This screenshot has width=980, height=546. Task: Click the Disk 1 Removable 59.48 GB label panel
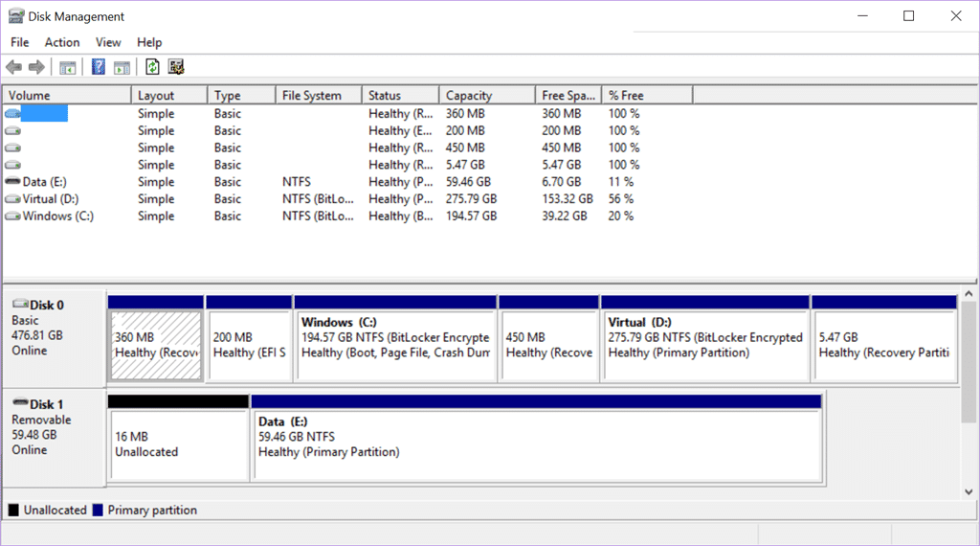[x=55, y=438]
